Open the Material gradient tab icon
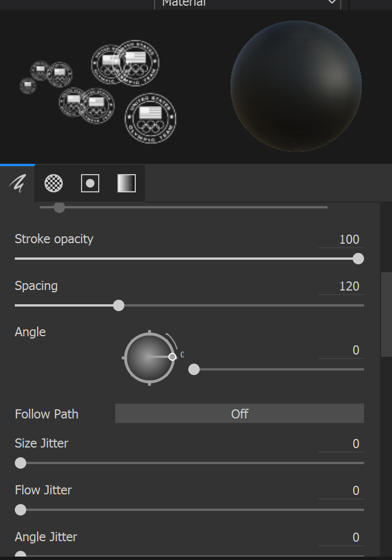The height and width of the screenshot is (560, 392). pos(126,183)
